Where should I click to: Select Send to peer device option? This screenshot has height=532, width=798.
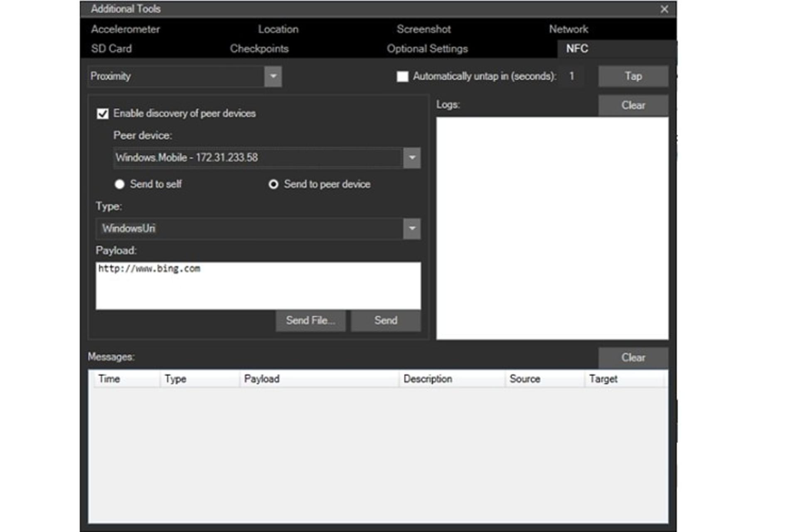(x=273, y=184)
